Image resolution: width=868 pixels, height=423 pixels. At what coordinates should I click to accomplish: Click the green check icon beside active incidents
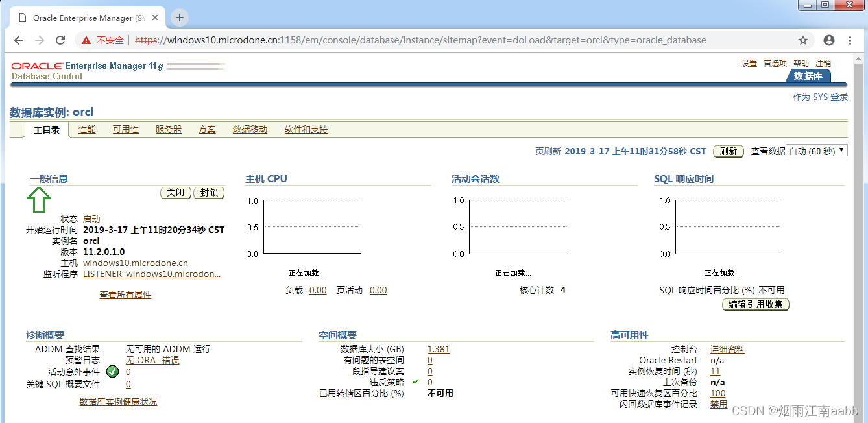[112, 372]
